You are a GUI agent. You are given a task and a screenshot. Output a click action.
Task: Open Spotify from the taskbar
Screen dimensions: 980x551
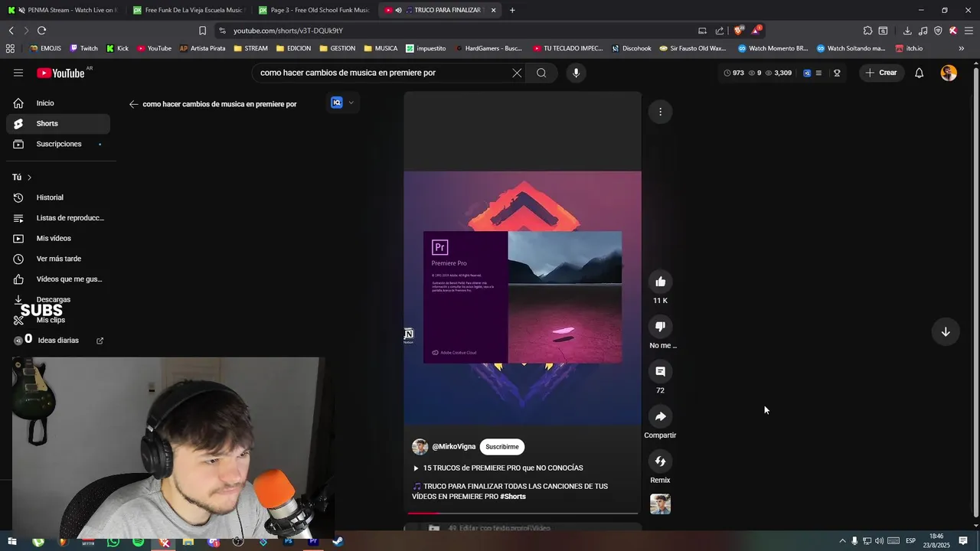138,542
